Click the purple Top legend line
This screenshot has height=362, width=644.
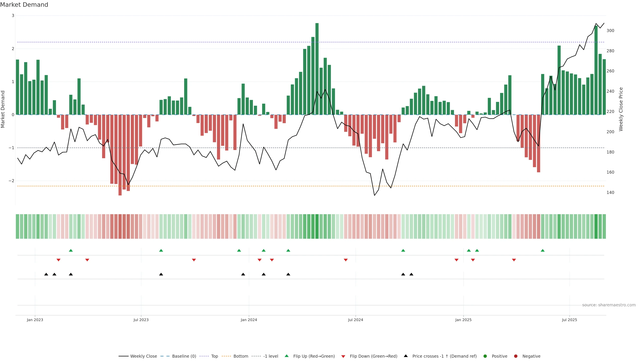(204, 356)
